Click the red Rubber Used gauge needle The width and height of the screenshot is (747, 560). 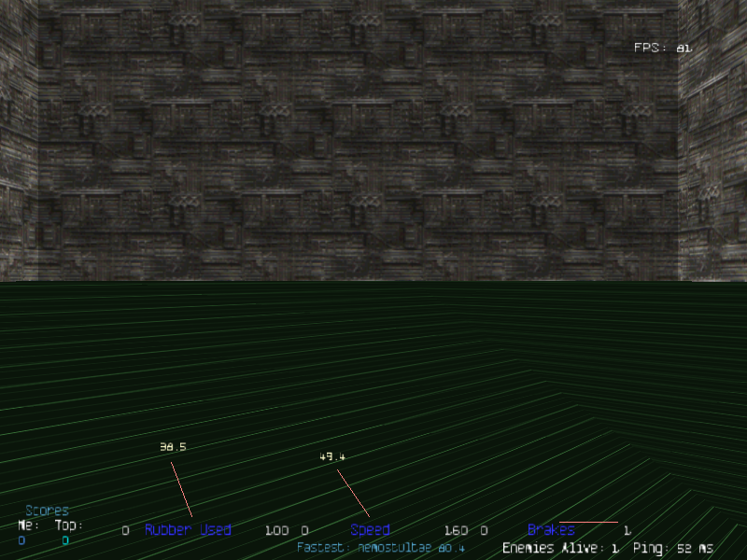coord(181,489)
